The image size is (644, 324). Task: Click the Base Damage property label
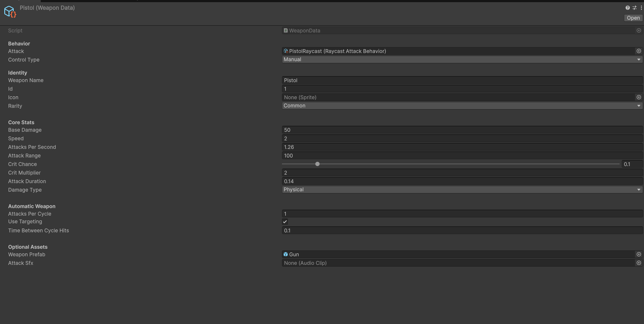click(25, 130)
